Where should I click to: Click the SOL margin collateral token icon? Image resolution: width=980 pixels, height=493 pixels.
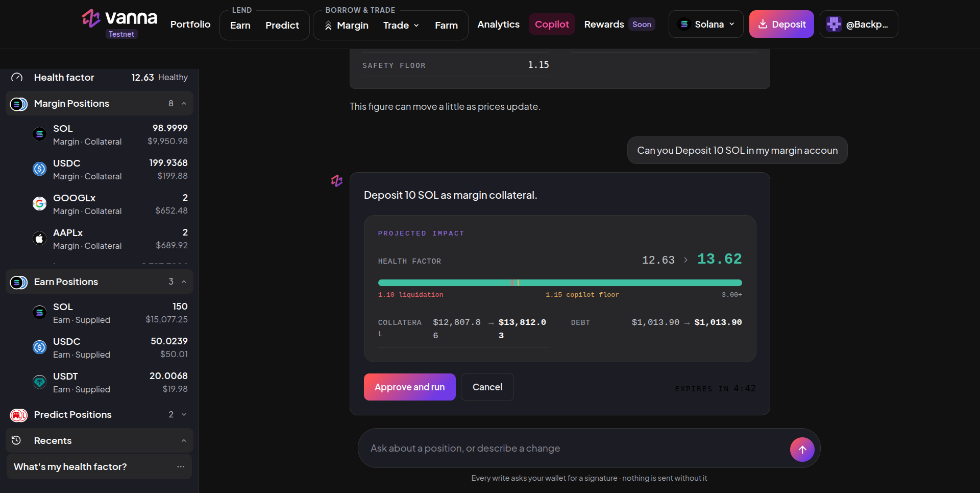tap(40, 134)
